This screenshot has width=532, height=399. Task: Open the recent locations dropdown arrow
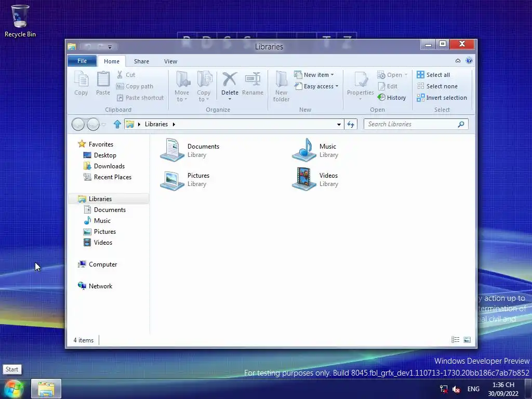coord(104,125)
